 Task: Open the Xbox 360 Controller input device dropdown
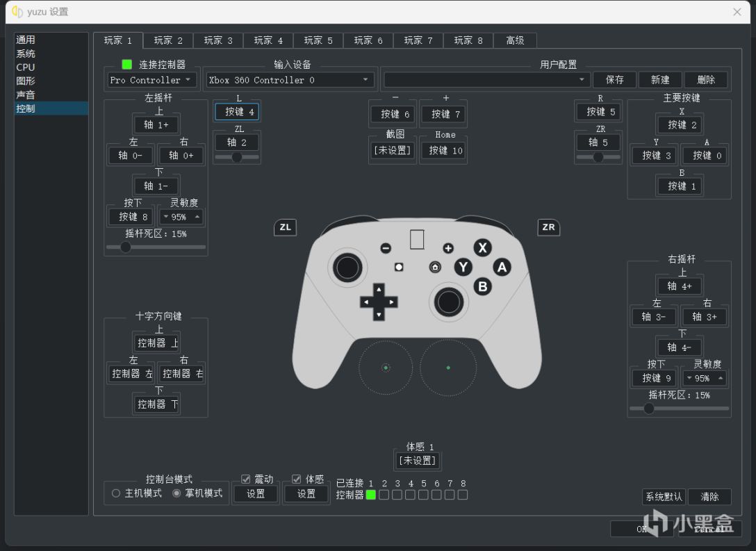click(x=290, y=80)
